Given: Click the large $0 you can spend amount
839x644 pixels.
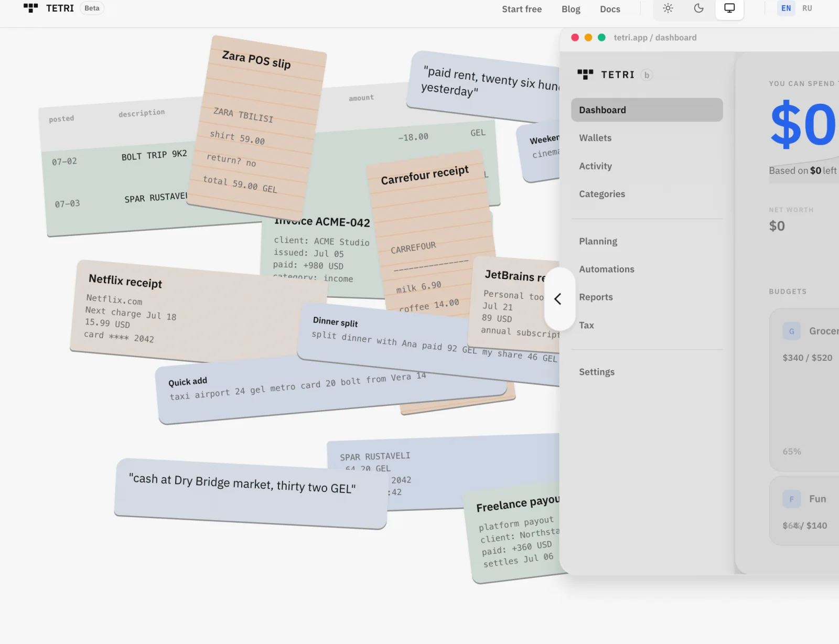Looking at the screenshot, I should tap(802, 125).
